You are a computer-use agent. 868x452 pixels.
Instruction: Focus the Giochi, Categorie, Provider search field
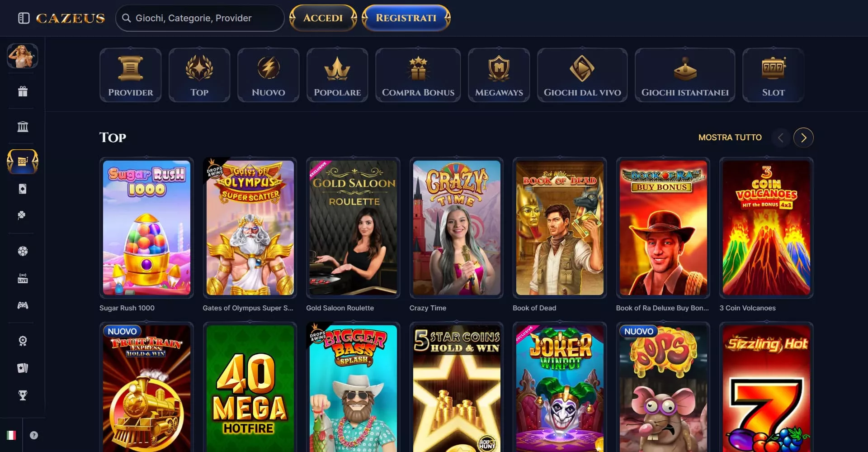pyautogui.click(x=200, y=18)
